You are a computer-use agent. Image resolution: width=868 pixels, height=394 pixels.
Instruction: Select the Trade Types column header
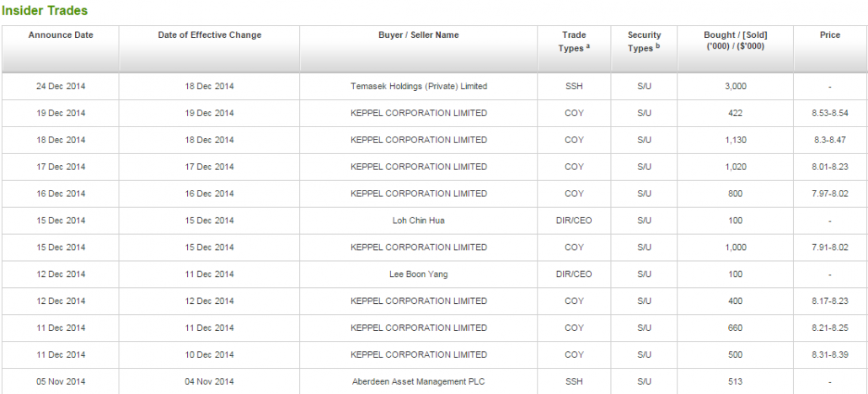point(574,41)
